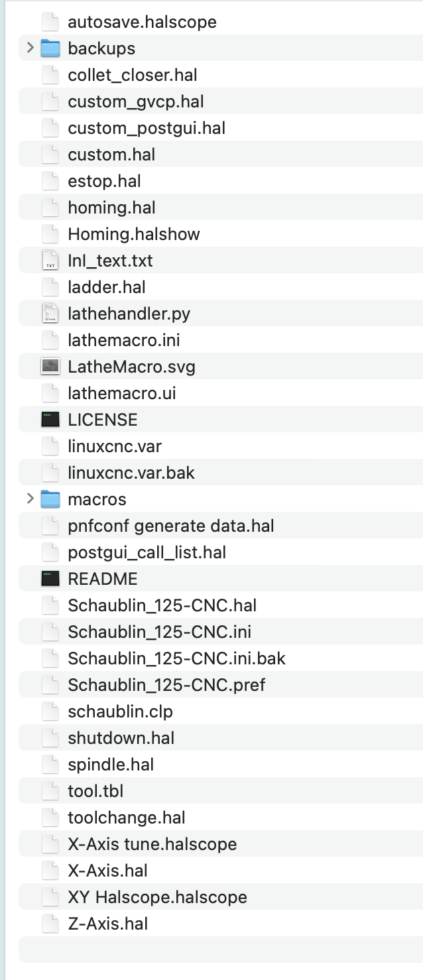Select the backups folder icon
423x980 pixels.
click(50, 48)
